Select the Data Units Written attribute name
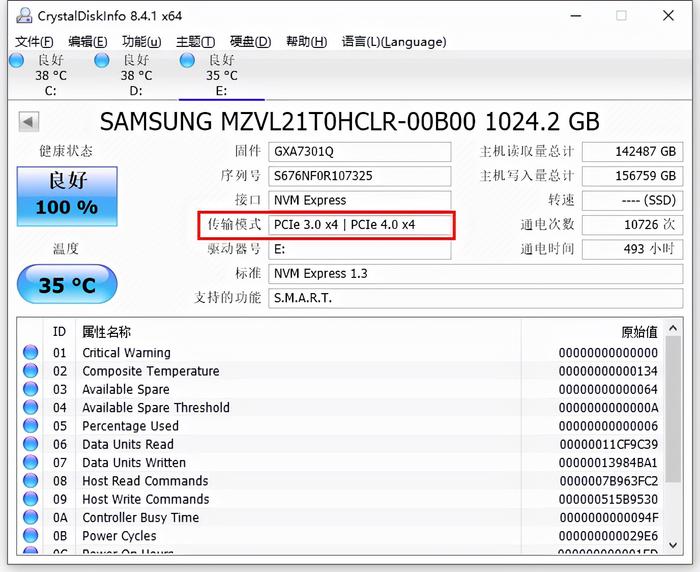Screen dimensions: 700x572 point(134,463)
